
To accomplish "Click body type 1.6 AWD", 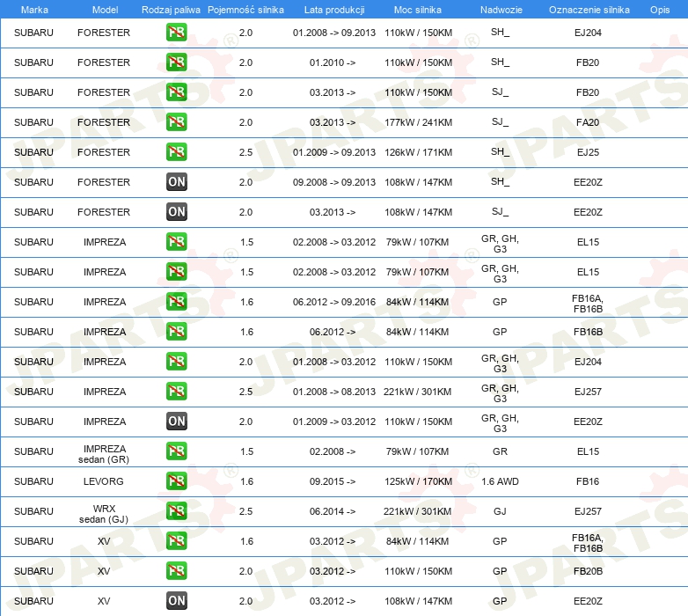I will click(x=500, y=481).
